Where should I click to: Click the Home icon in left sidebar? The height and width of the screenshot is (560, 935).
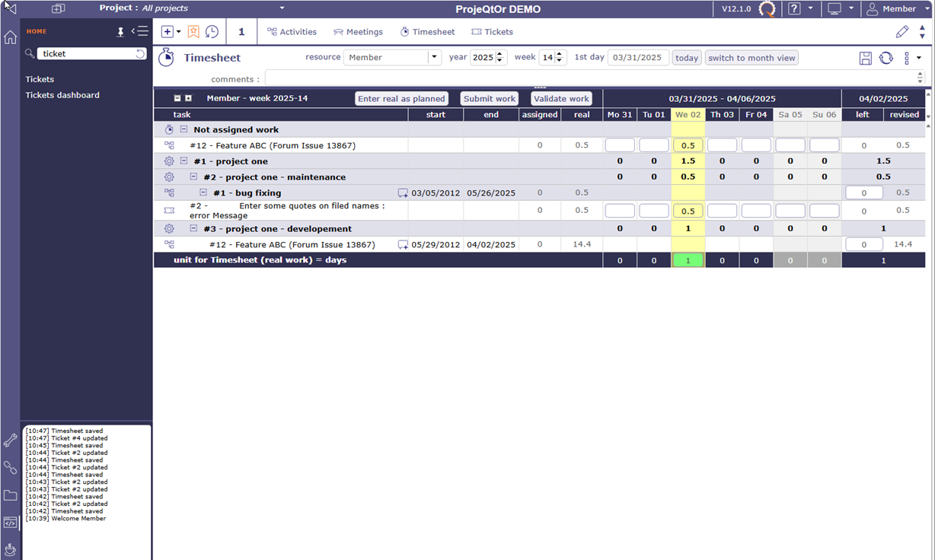point(10,37)
